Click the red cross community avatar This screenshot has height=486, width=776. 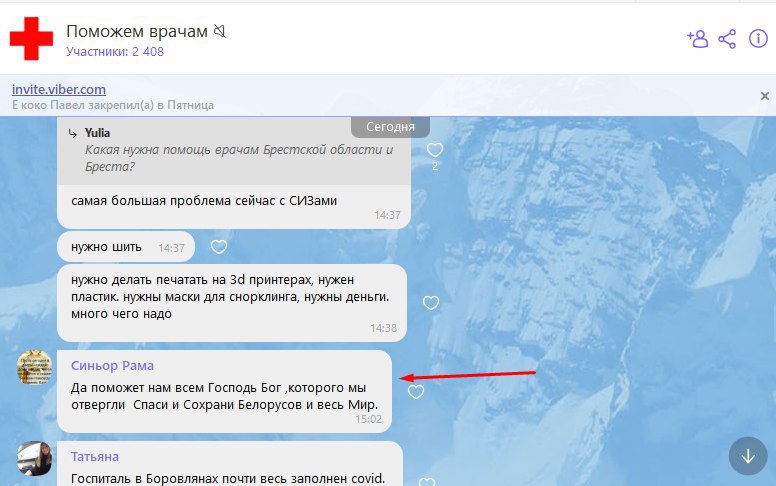(31, 39)
